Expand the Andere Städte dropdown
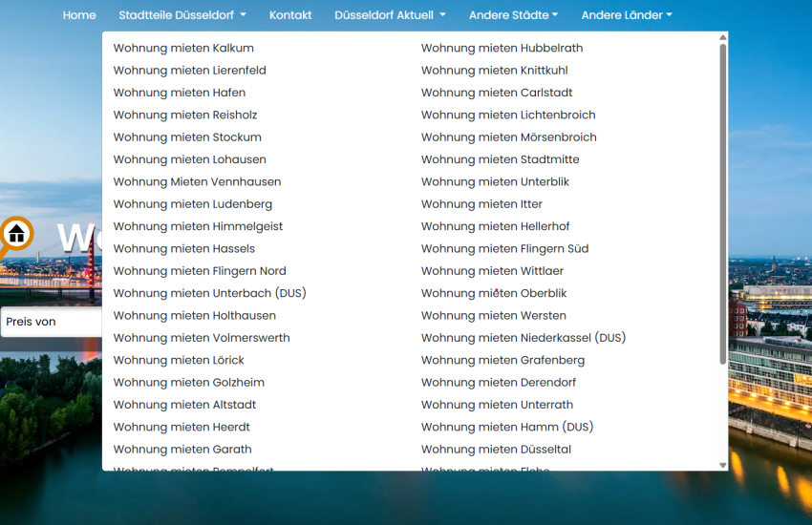The width and height of the screenshot is (812, 525). tap(513, 15)
